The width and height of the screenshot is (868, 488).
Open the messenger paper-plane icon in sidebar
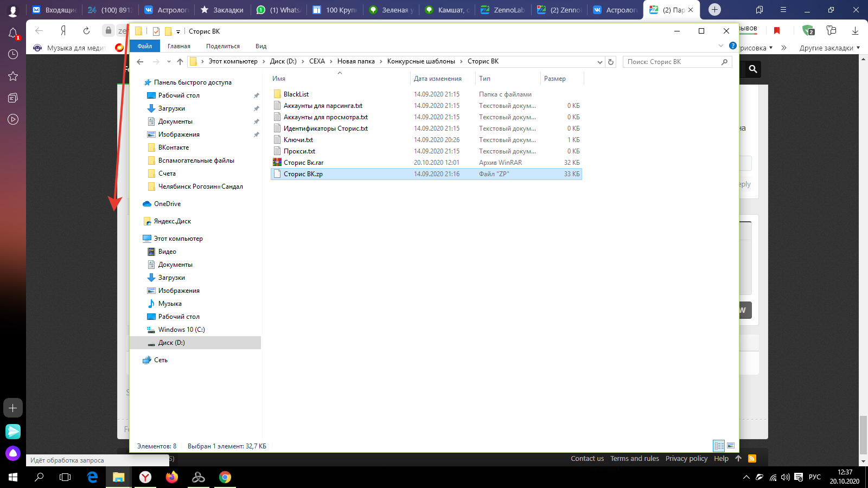[13, 431]
